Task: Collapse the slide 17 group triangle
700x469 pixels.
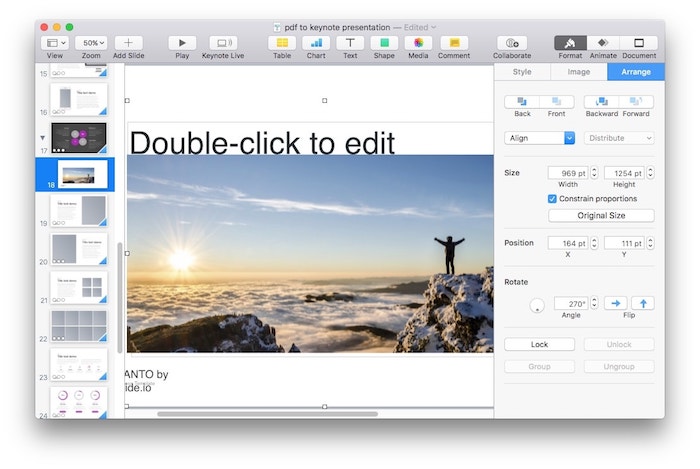Action: pos(42,136)
